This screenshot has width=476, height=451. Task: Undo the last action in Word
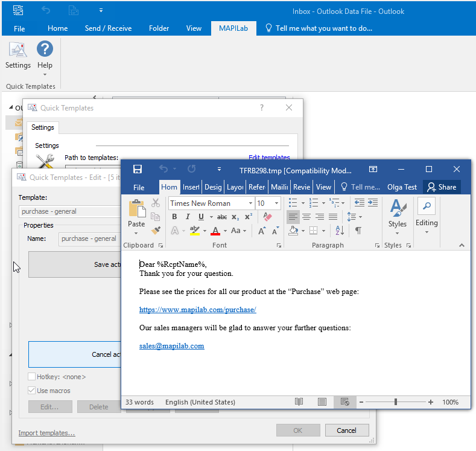click(x=163, y=169)
